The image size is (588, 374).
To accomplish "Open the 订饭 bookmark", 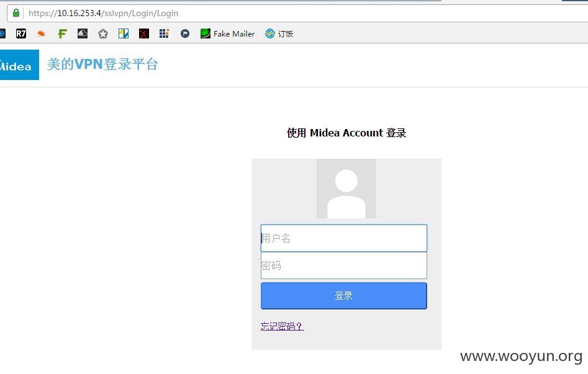I will point(279,33).
